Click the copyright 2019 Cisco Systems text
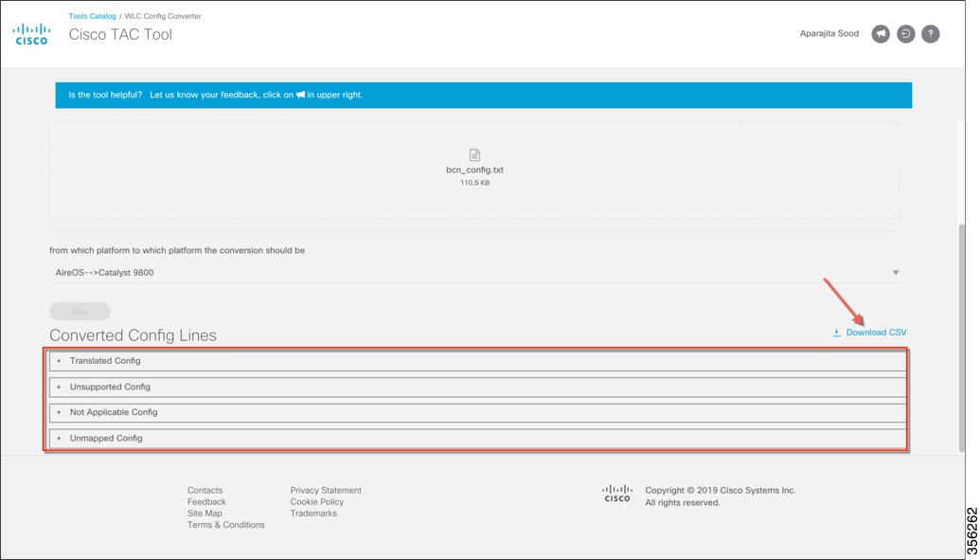Image resolution: width=980 pixels, height=560 pixels. 720,491
